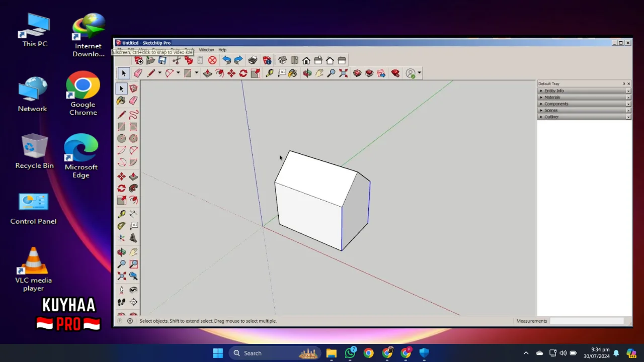The height and width of the screenshot is (362, 644).
Task: Select the Orbit tool in the top toolbar
Action: tap(307, 73)
